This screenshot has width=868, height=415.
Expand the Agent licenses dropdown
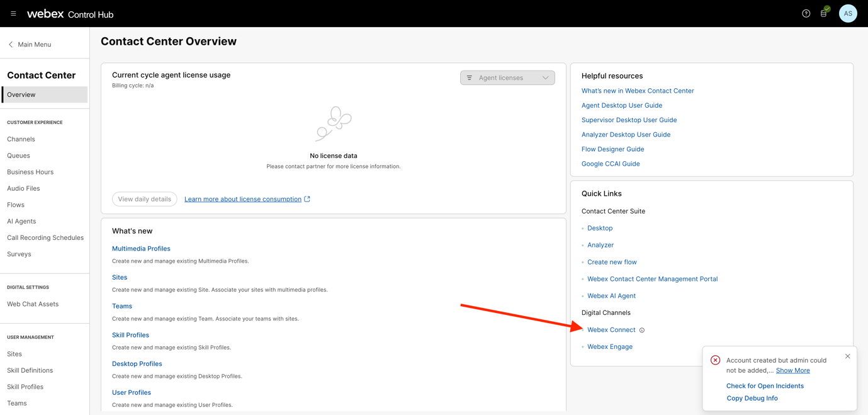507,78
